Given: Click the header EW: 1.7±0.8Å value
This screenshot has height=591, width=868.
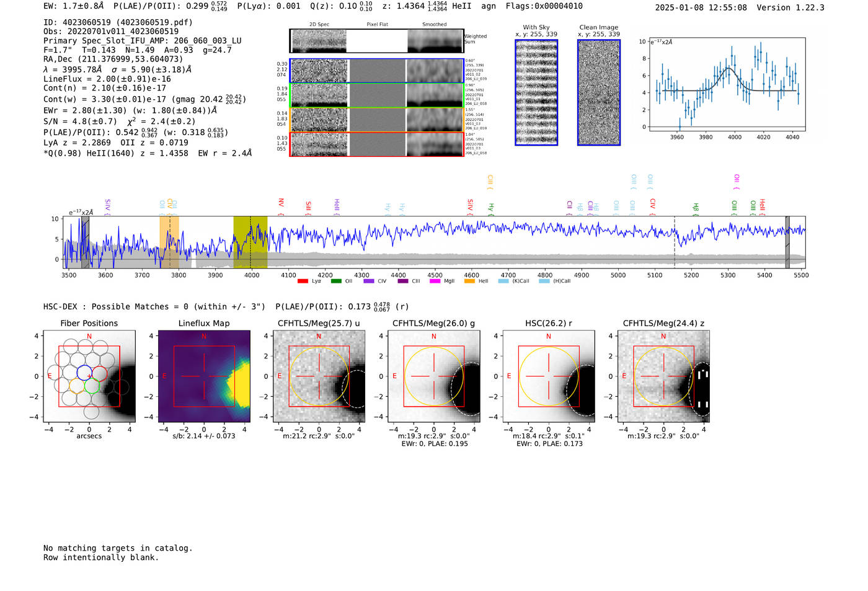Looking at the screenshot, I should click(74, 6).
